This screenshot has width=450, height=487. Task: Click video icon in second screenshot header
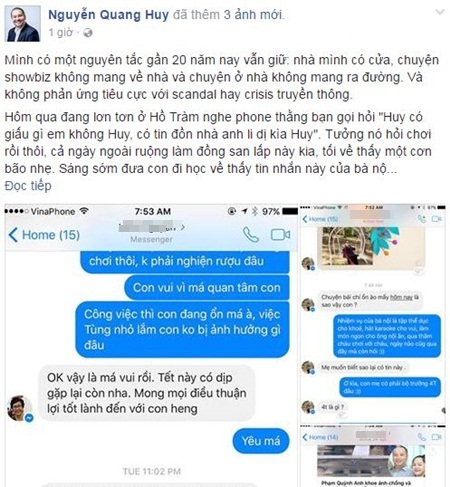tap(436, 219)
